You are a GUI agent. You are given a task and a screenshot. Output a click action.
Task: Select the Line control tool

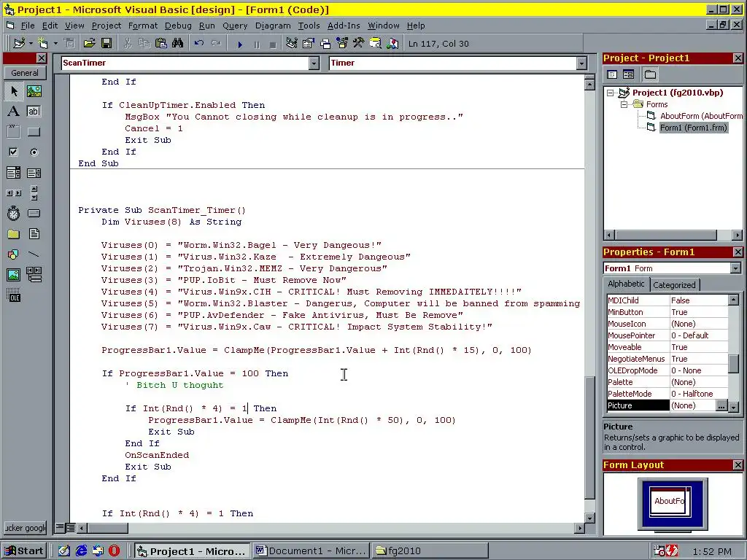(34, 254)
